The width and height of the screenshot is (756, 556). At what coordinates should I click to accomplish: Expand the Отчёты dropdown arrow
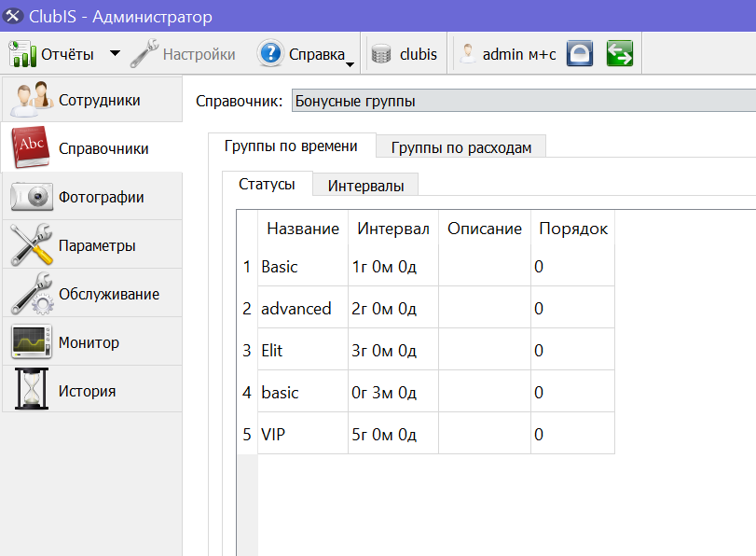tap(115, 53)
